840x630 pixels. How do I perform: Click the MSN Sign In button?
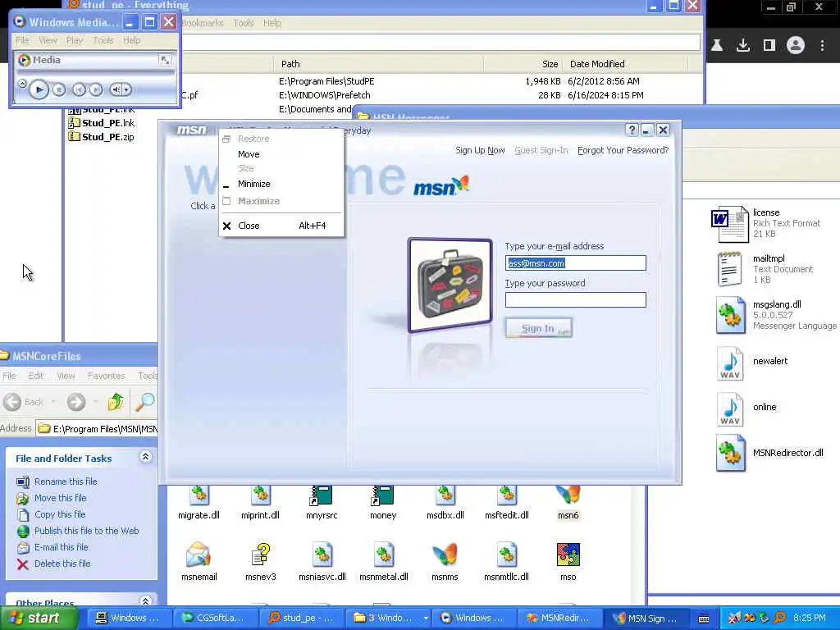[539, 328]
